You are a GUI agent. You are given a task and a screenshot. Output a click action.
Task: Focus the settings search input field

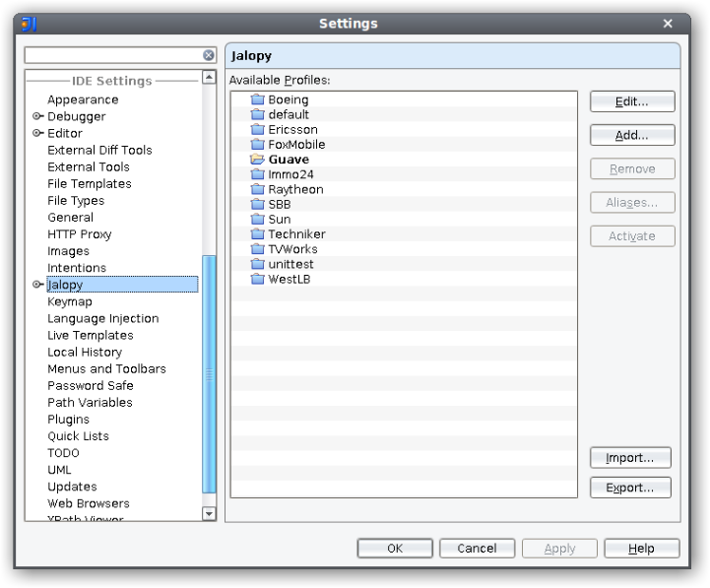114,55
